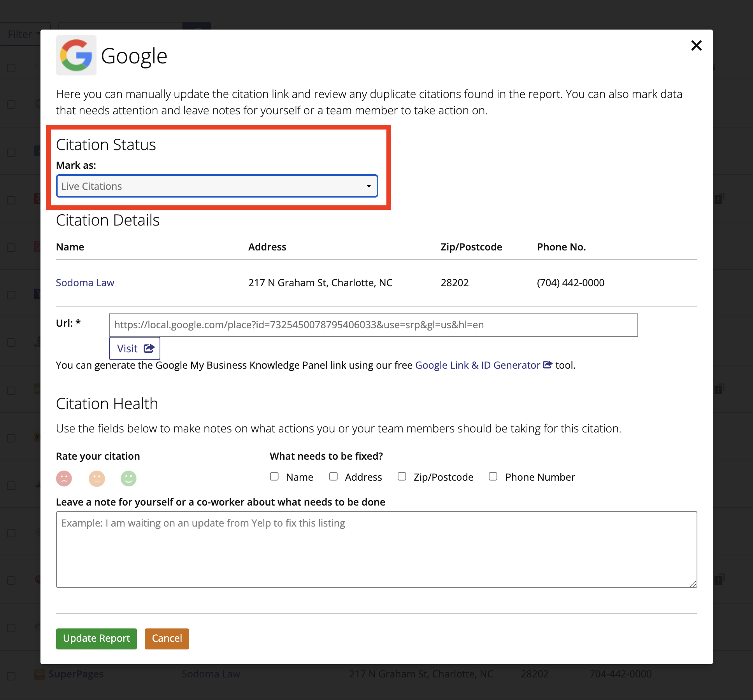Check the Address checkbox
753x700 pixels.
(333, 476)
